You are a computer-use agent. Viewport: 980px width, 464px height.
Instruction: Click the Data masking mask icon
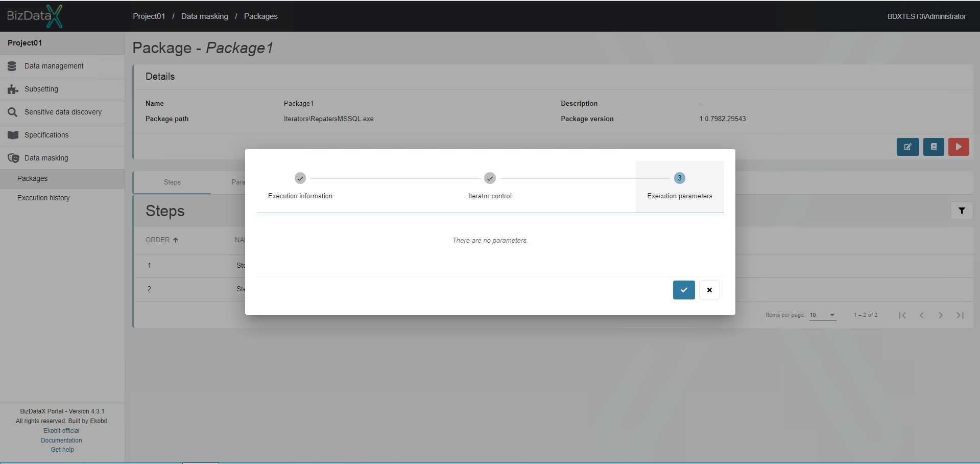tap(13, 158)
